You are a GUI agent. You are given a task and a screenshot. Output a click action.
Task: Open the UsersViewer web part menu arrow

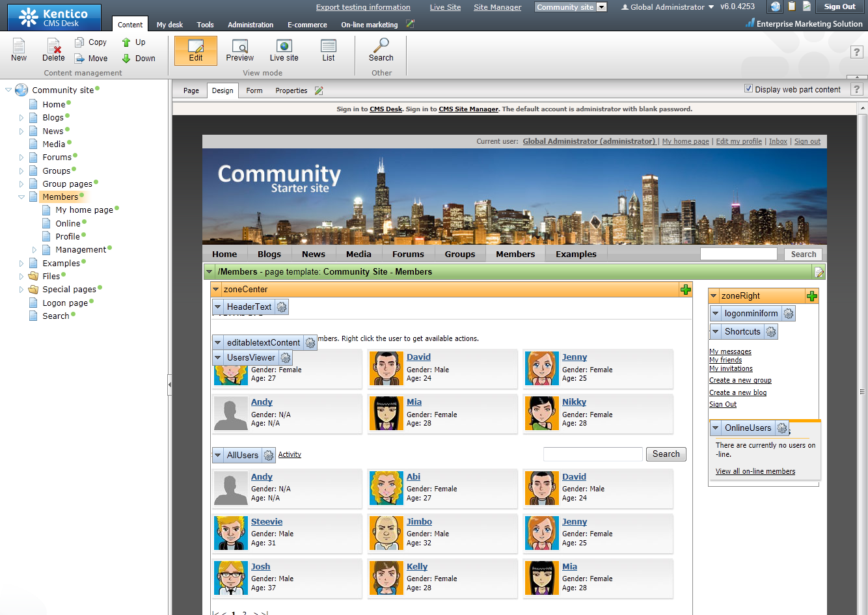click(x=218, y=358)
